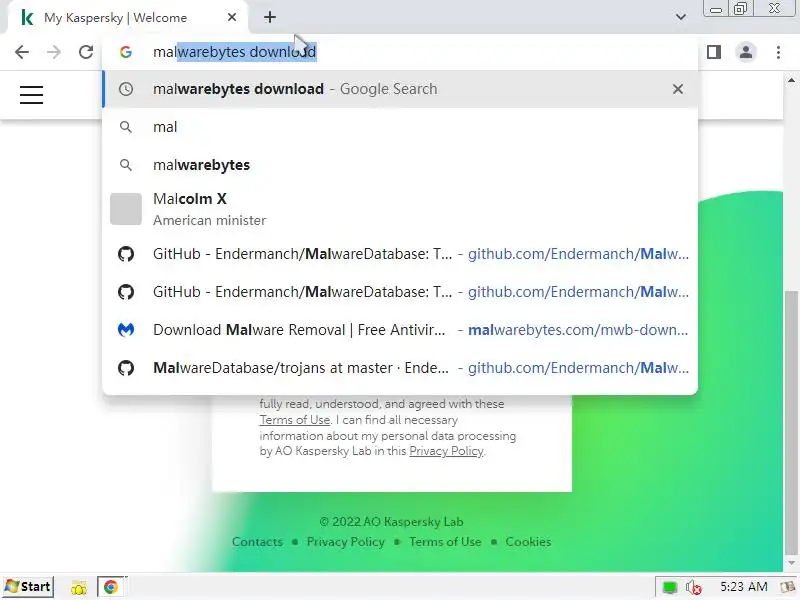The width and height of the screenshot is (800, 600).
Task: Open the Windows Start button
Action: 28,587
